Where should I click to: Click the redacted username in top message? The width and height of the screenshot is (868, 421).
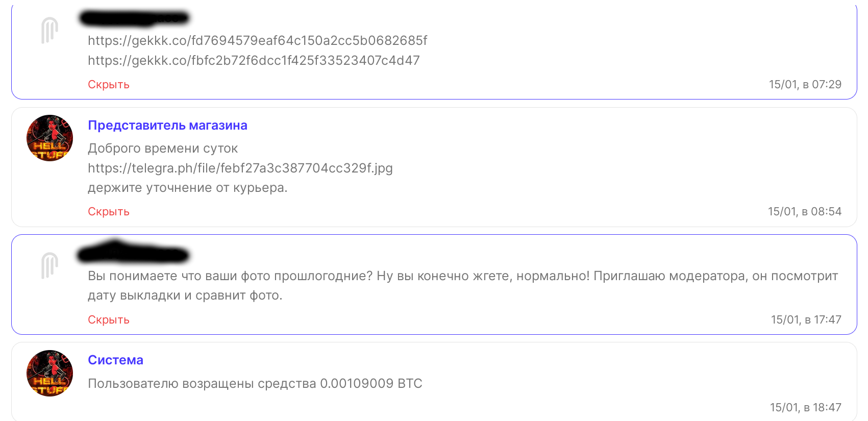[134, 18]
